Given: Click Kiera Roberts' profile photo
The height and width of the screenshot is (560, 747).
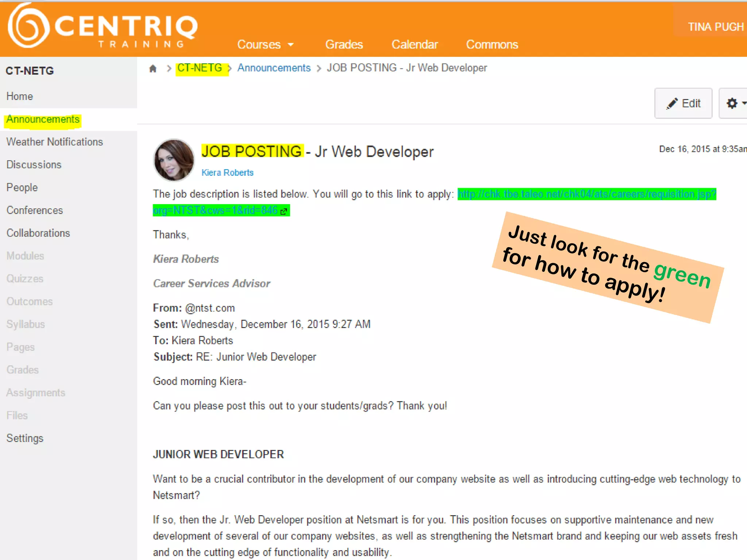Looking at the screenshot, I should pos(174,160).
